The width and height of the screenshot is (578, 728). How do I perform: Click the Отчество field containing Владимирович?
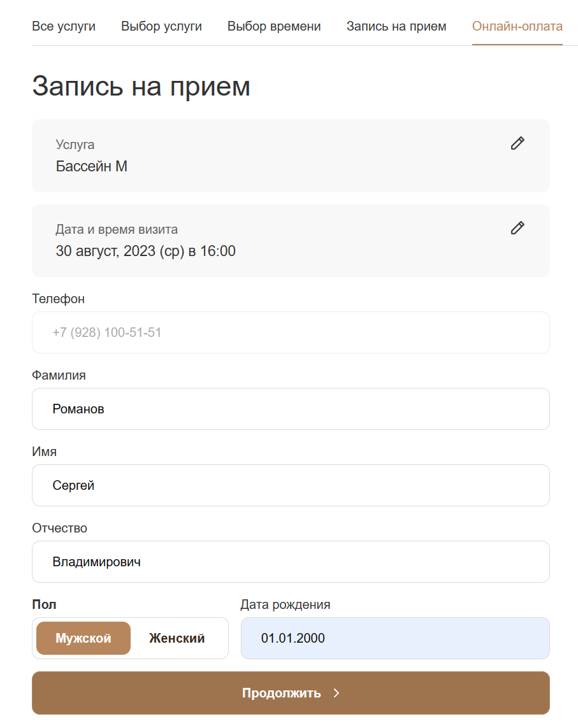click(291, 562)
